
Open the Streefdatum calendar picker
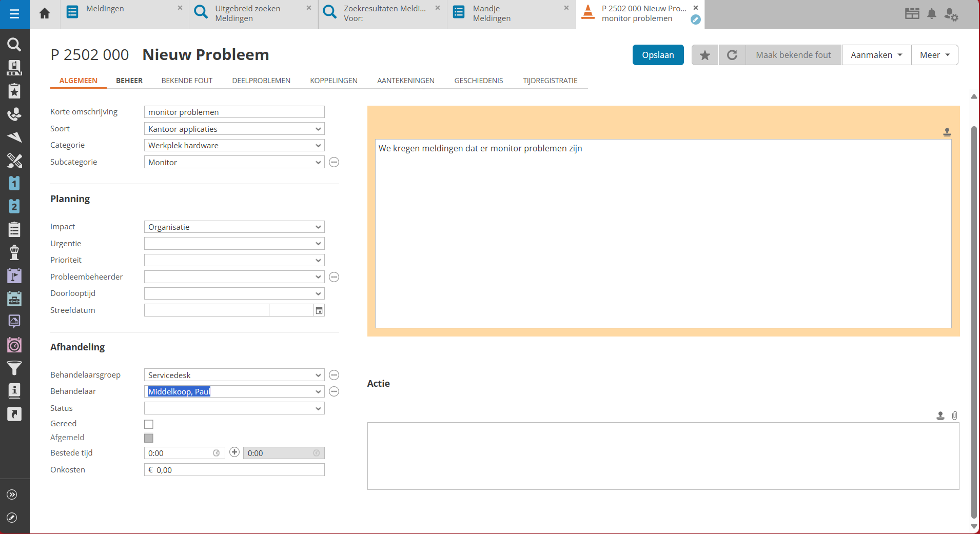(319, 310)
